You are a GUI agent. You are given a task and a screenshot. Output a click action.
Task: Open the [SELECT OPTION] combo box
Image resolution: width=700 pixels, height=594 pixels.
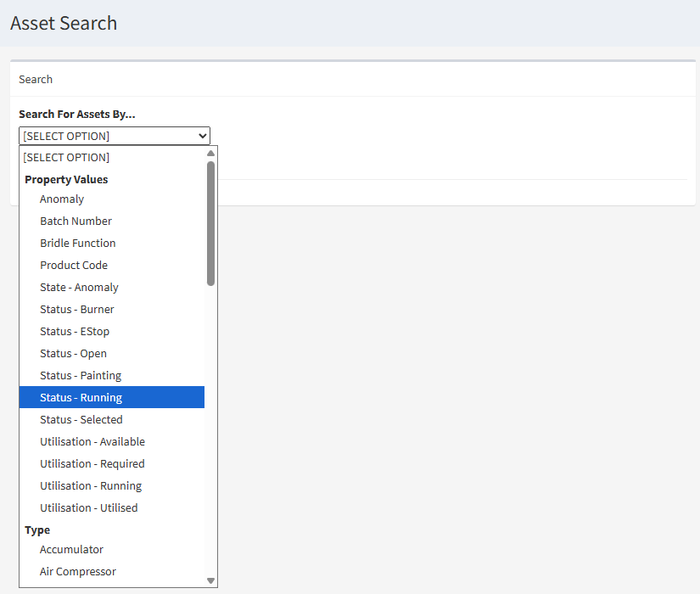[115, 136]
